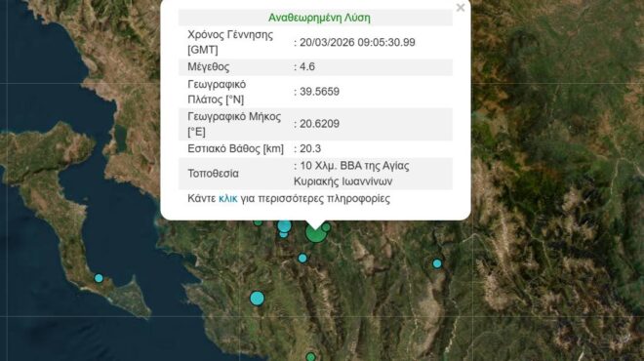Click the longitude value 20.6209
Screen dimensions: 644x361
[319, 124]
